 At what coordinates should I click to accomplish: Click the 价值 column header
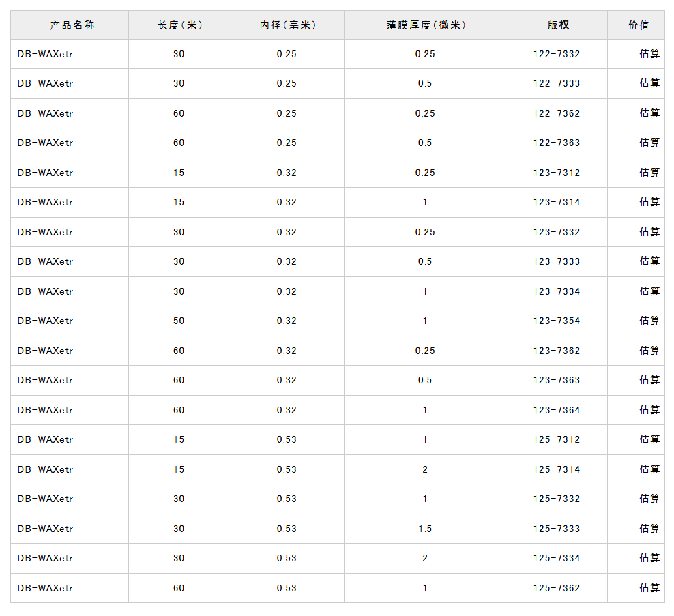tap(638, 25)
